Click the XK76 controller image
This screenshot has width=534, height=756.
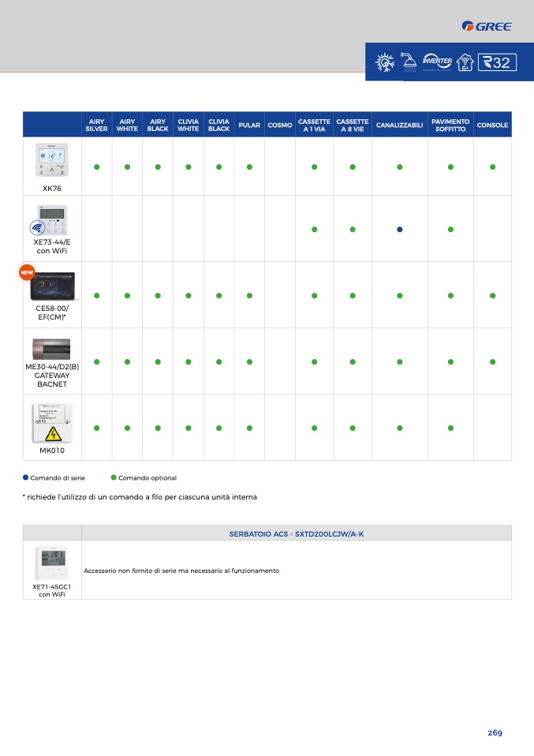tap(52, 160)
